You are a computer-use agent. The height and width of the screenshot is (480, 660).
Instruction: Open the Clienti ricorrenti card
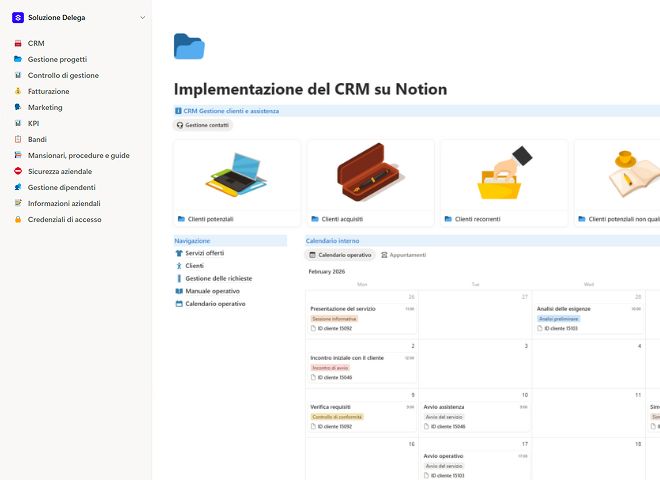[x=504, y=184]
